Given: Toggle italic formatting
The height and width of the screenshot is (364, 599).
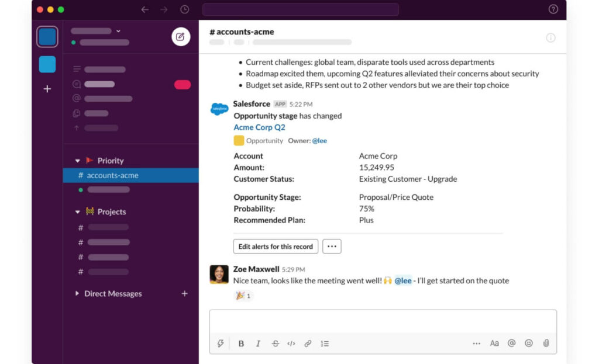Looking at the screenshot, I should [x=258, y=344].
